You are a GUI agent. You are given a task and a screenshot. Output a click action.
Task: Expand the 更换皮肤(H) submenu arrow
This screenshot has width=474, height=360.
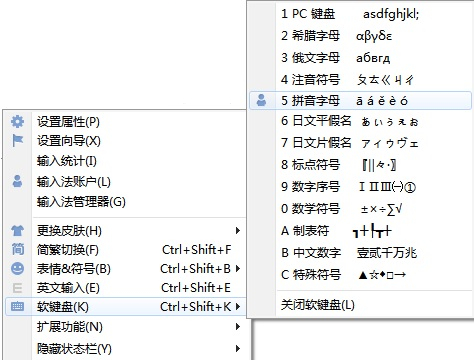click(238, 230)
